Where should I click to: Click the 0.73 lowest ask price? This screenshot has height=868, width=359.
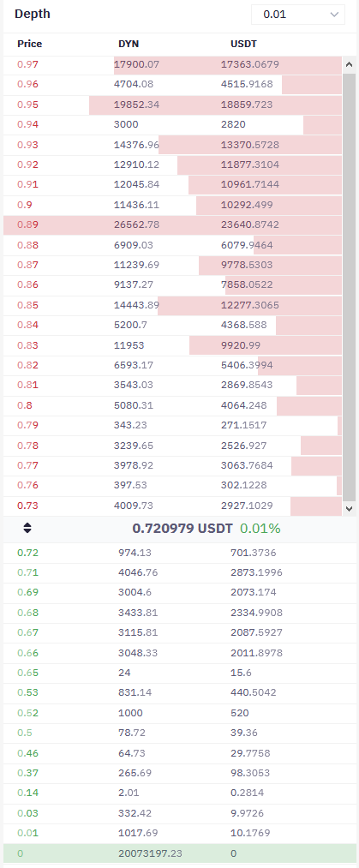pyautogui.click(x=27, y=506)
